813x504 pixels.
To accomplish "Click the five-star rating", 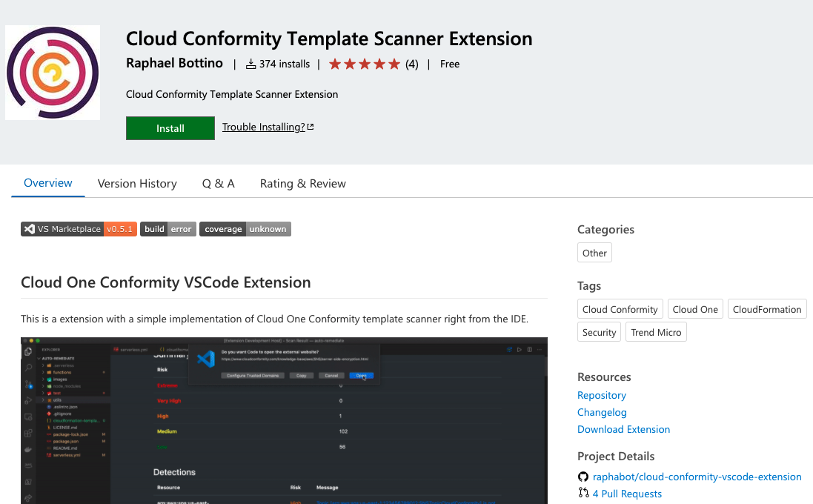I will pyautogui.click(x=365, y=64).
